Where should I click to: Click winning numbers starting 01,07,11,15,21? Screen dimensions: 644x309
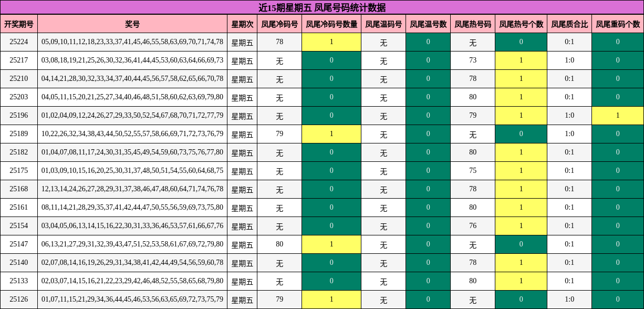point(132,300)
